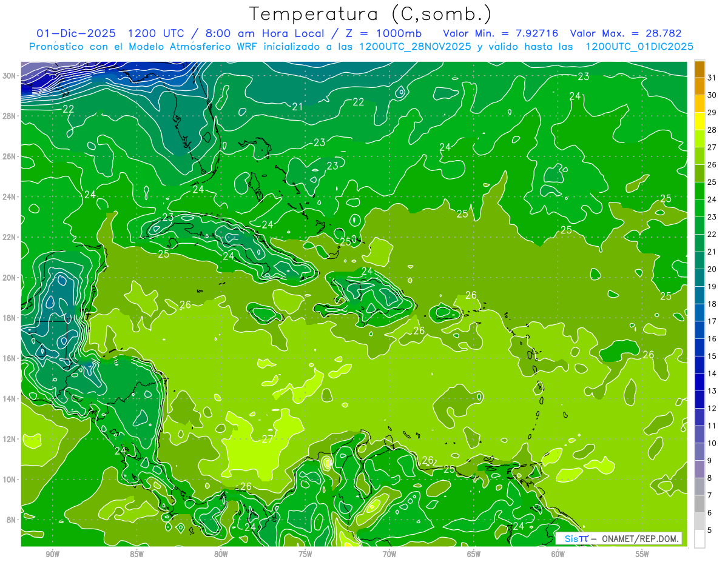
Task: Click the longitude axis label "70W"
Action: (x=389, y=554)
